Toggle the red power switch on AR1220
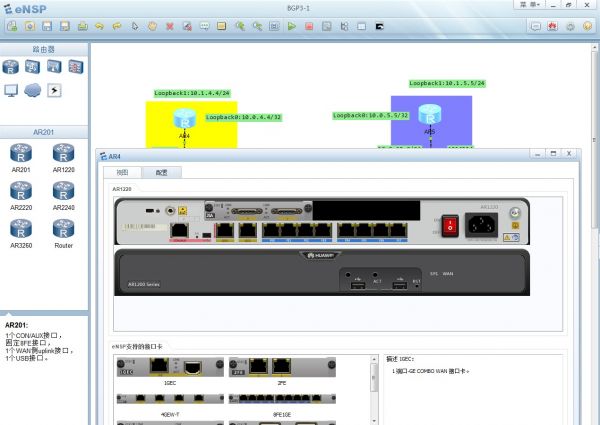The width and height of the screenshot is (600, 425). (450, 225)
